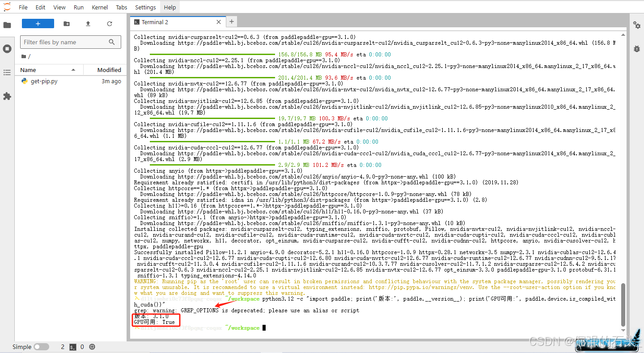Add a new tab with plus button
The width and height of the screenshot is (644, 353).
pyautogui.click(x=231, y=21)
